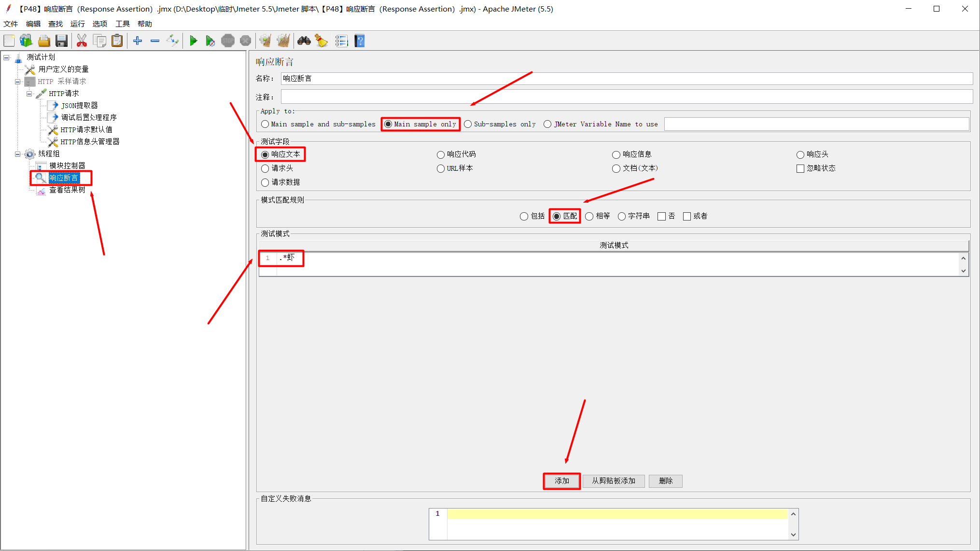Enable the 否 checkbox
This screenshot has width=980, height=551.
[x=661, y=216]
